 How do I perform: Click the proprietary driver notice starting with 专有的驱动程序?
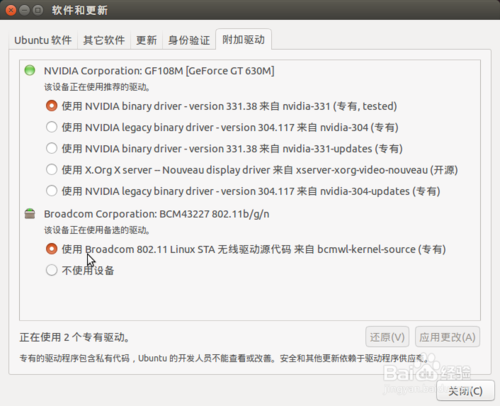224,358
